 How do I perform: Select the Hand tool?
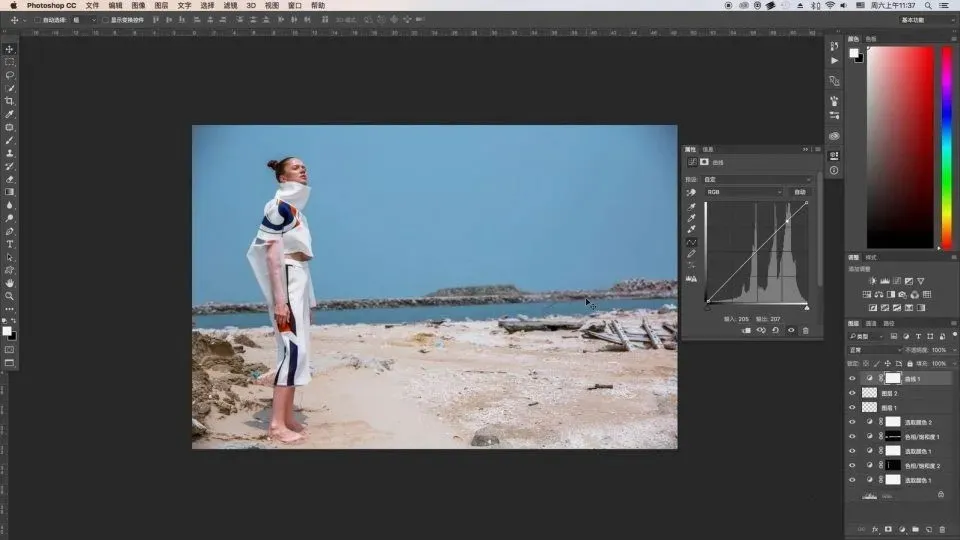(x=10, y=283)
